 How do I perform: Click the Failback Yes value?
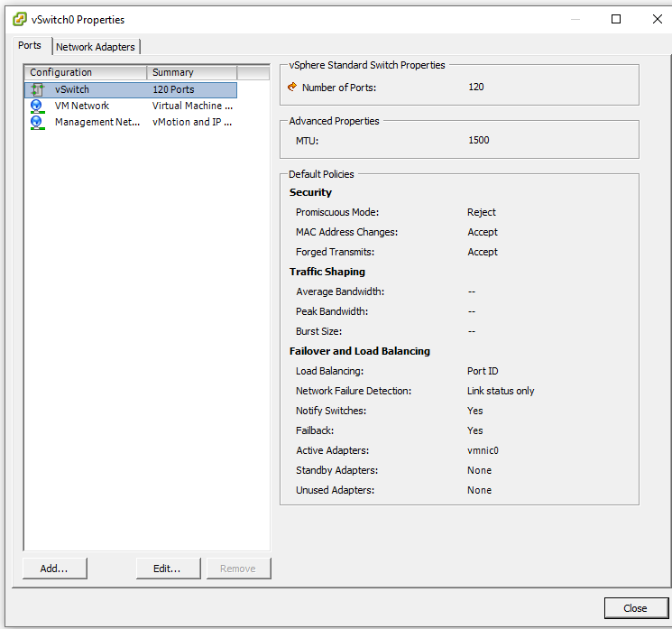tap(474, 430)
